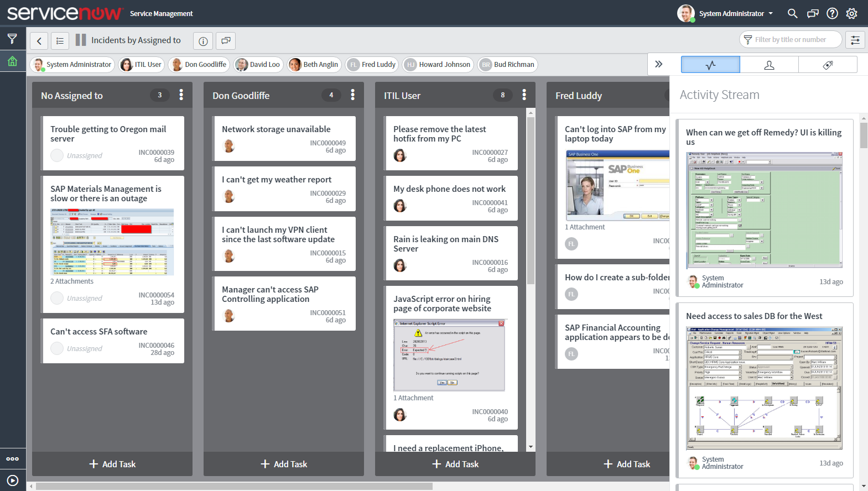The image size is (868, 491).
Task: Toggle the ITIL User member filter
Action: pos(141,65)
